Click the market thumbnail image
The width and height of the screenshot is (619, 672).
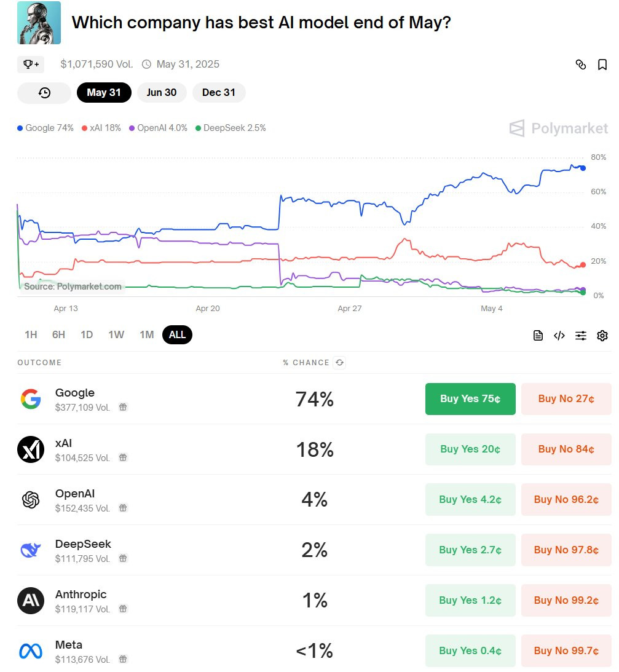[x=39, y=23]
